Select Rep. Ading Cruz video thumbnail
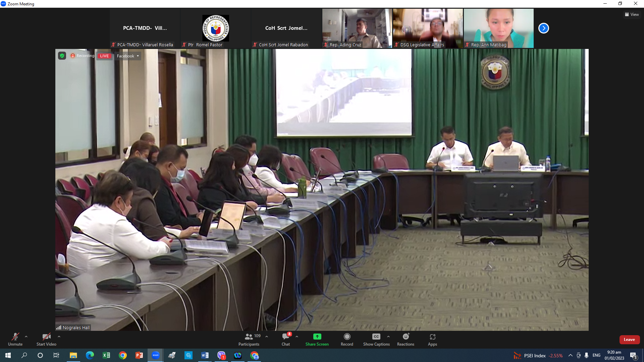Screen dimensions: 644x362 tap(357, 28)
